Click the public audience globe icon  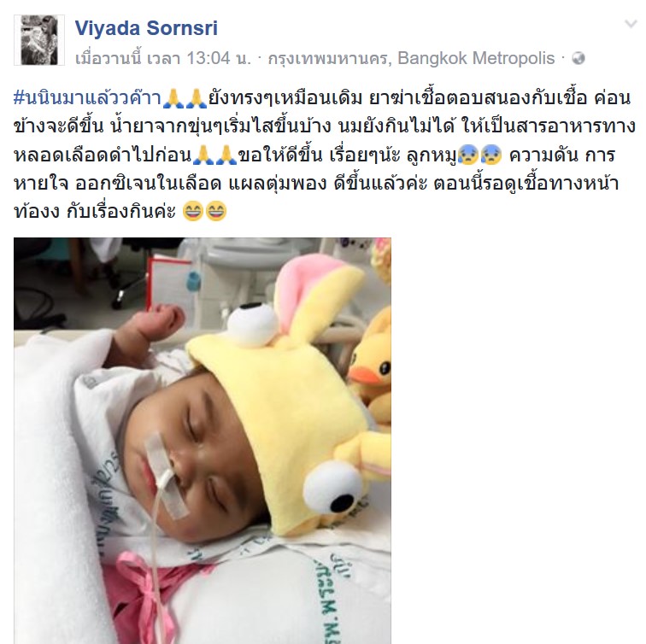pos(578,58)
